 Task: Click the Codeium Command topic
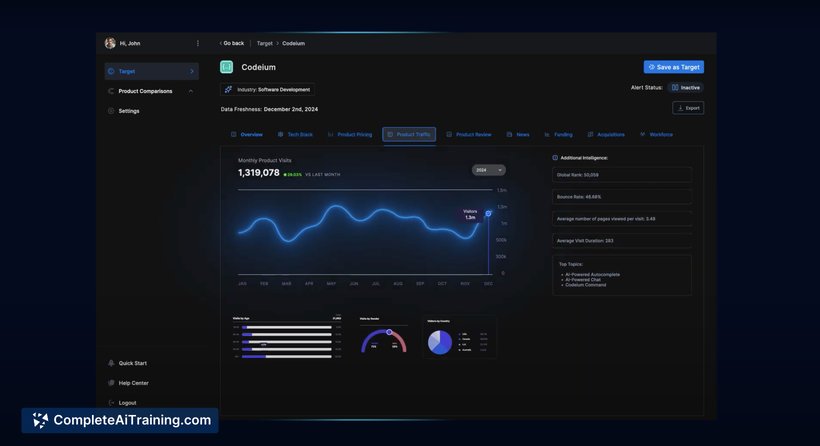click(585, 285)
